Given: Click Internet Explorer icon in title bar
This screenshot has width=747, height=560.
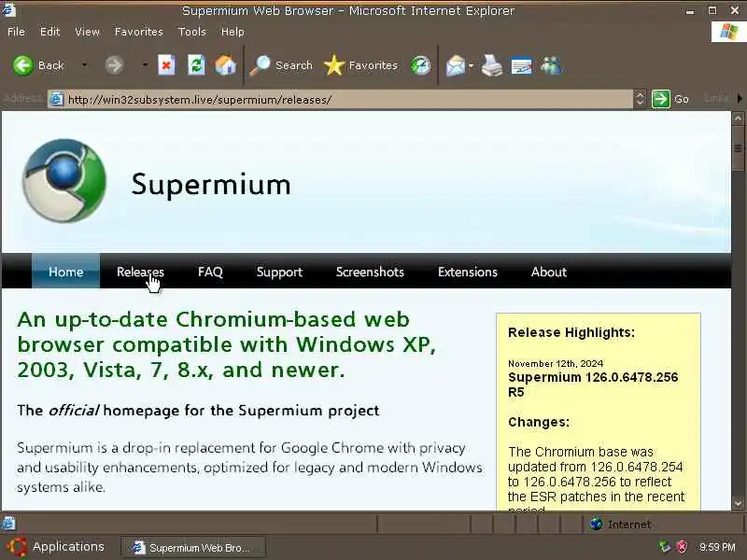Looking at the screenshot, I should 8,9.
